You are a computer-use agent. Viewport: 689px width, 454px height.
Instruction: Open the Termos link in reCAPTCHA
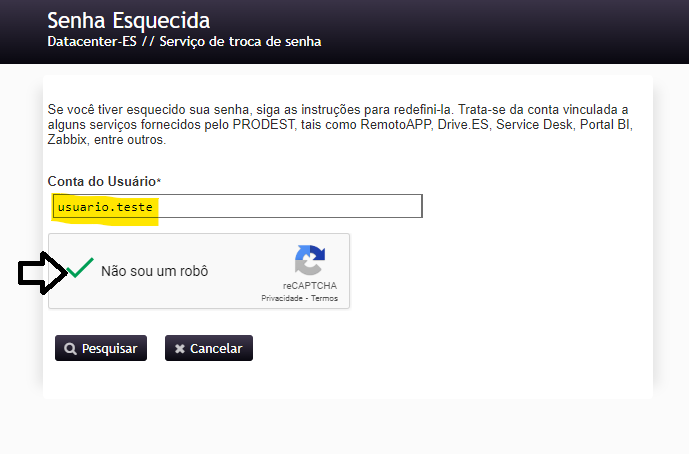[324, 298]
